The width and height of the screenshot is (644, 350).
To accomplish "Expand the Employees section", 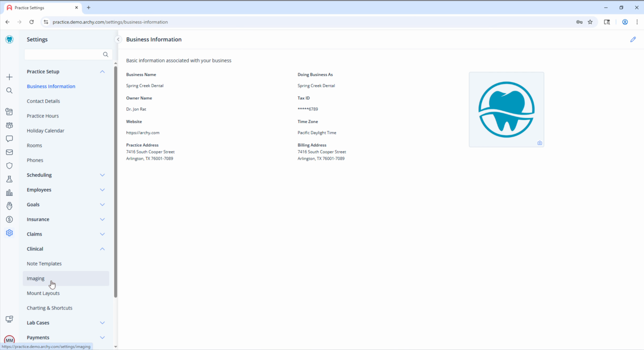I will click(x=102, y=190).
